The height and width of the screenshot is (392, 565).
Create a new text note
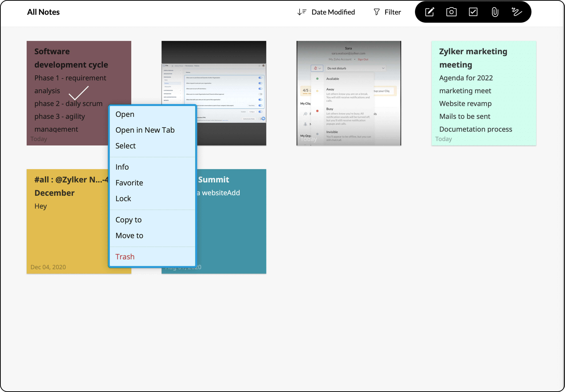pos(429,12)
